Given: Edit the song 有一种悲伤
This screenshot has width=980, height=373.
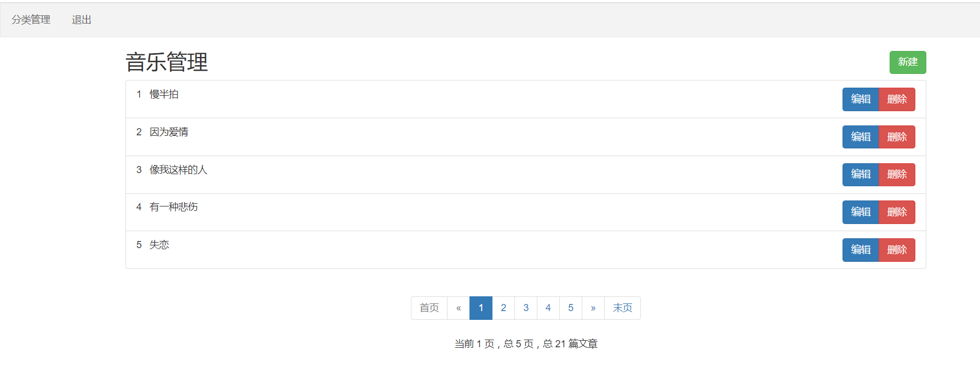Looking at the screenshot, I should [861, 212].
